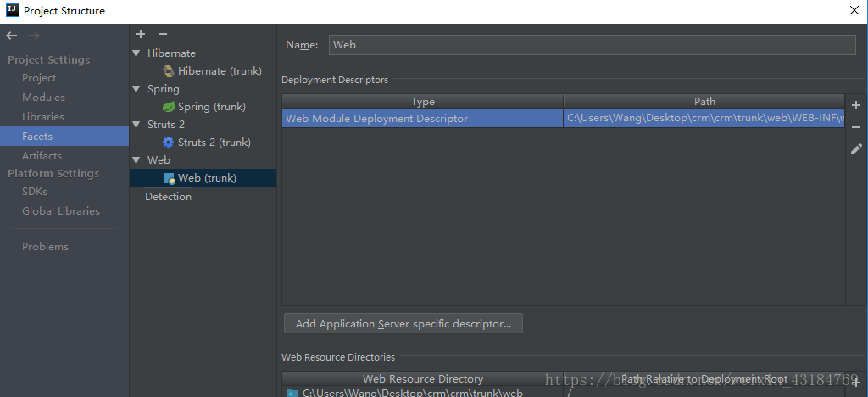Remove selected facet with minus icon
Image resolution: width=868 pixels, height=397 pixels.
162,34
